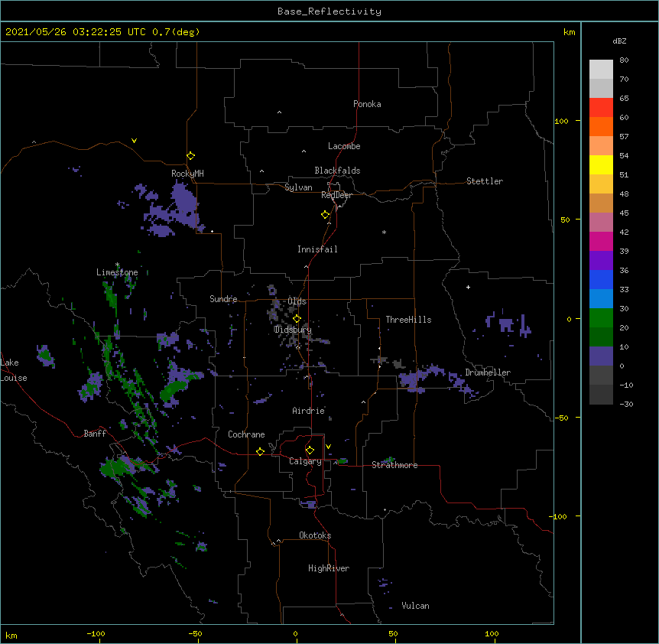
Task: Click the yellow diamond marker near RockyMH
Action: 191,155
